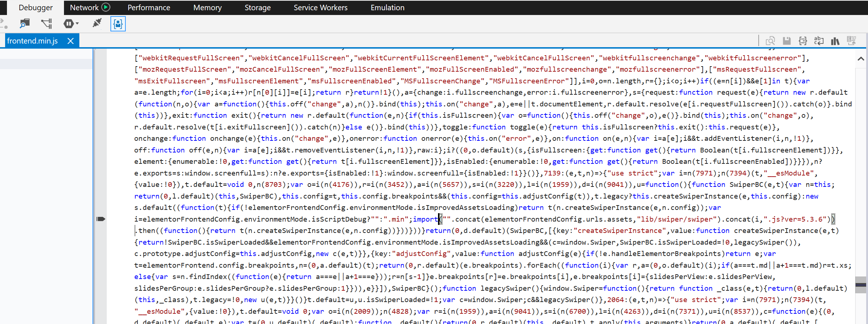Click the vertical scrollbar thumb
Image resolution: width=868 pixels, height=324 pixels.
coord(861,285)
